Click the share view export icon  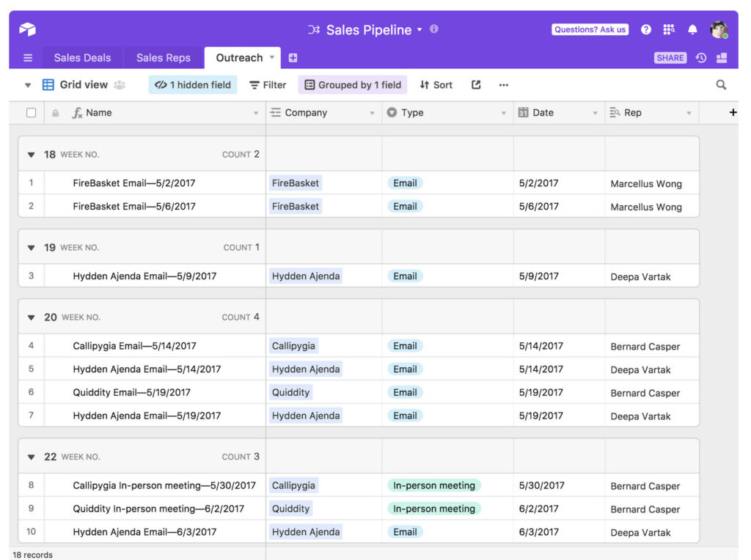pos(475,85)
